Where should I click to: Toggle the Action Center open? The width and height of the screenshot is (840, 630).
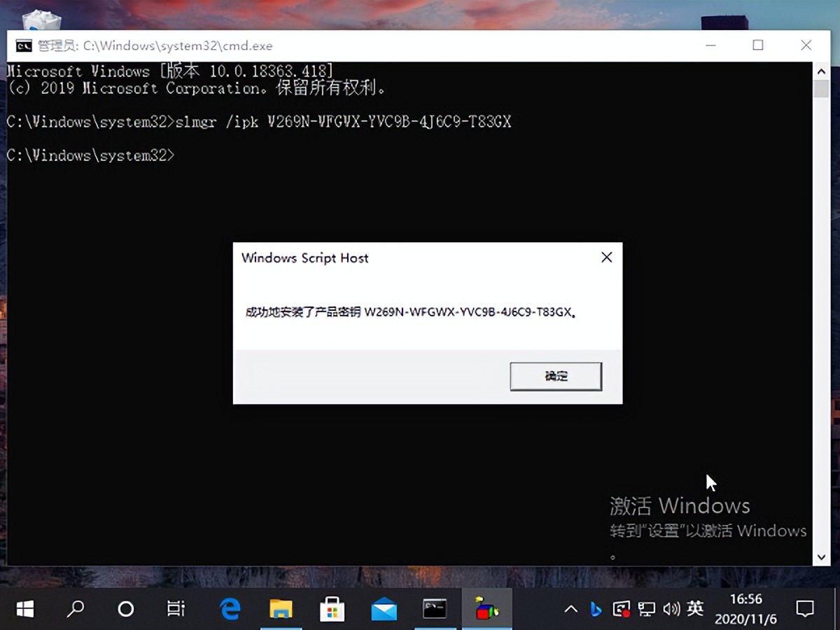804,609
